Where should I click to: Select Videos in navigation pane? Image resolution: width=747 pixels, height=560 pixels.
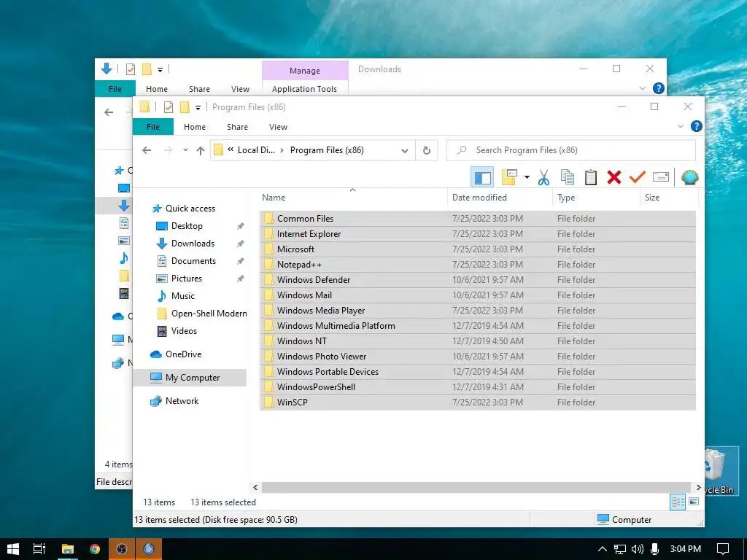point(184,331)
